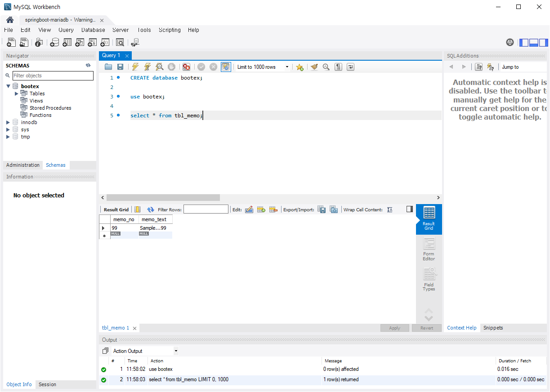Toggle word wrapping in the editor
Image resolution: width=550 pixels, height=392 pixels.
tap(350, 67)
